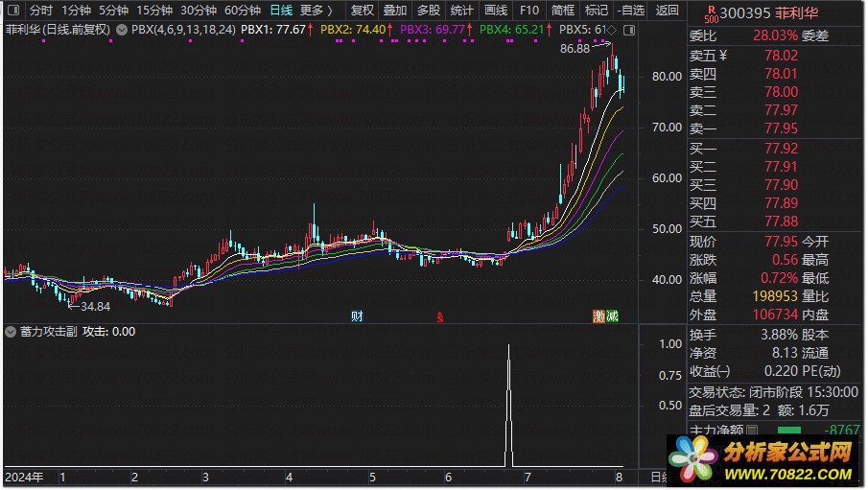Click the R500 badge beside stock code
Viewport: 868px width, 490px height.
click(x=712, y=14)
